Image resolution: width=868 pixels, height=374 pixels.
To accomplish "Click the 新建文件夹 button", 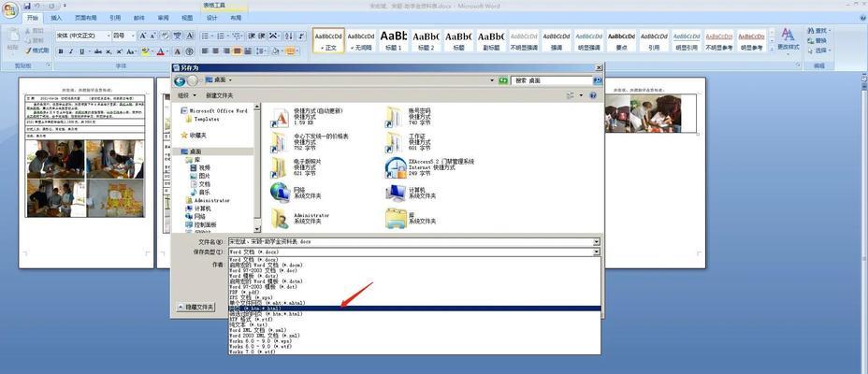I will [x=220, y=95].
